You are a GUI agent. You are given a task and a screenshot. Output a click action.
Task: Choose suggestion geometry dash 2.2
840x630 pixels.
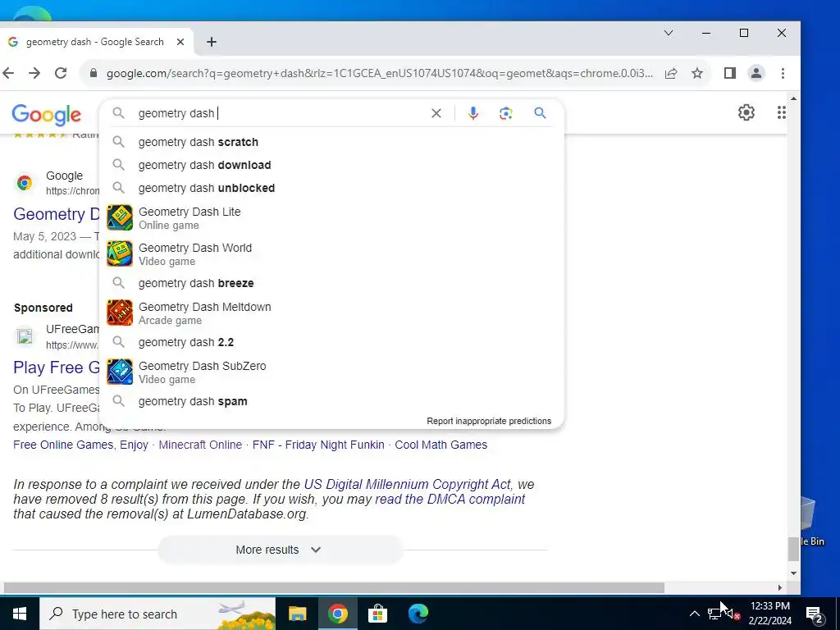(331, 342)
